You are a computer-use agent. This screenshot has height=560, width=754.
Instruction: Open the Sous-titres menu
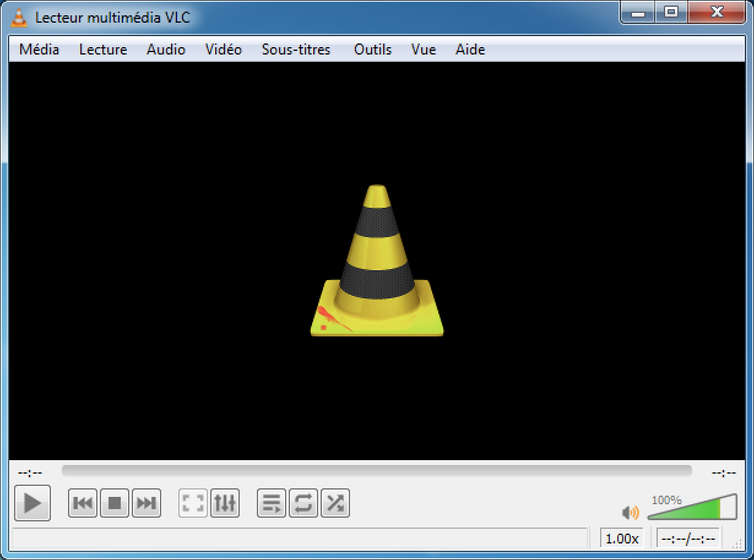[296, 50]
